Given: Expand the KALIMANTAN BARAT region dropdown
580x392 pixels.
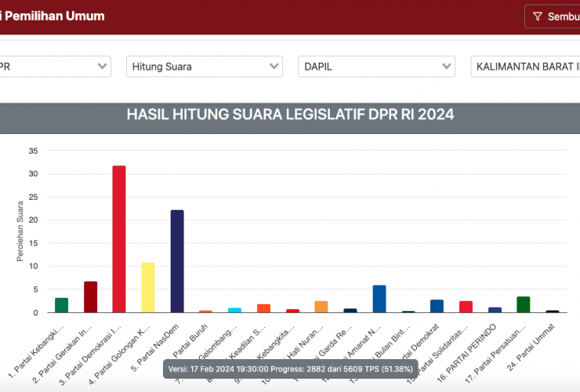Looking at the screenshot, I should (525, 66).
